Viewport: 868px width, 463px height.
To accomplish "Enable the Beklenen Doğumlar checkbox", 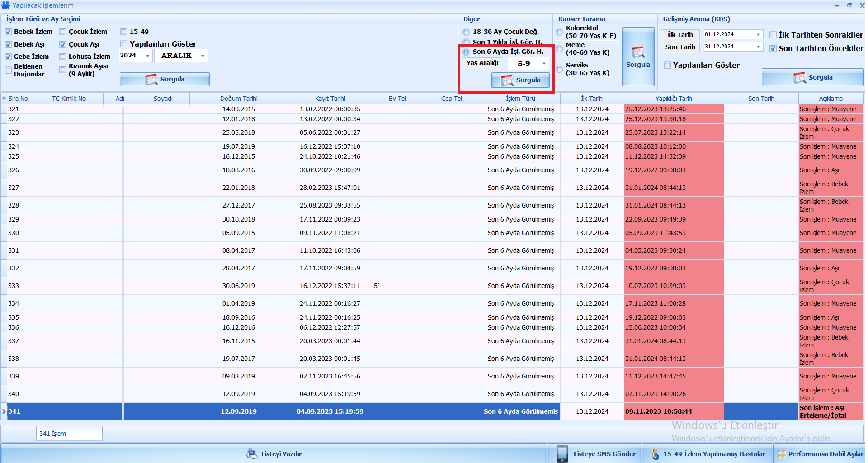I will click(8, 70).
